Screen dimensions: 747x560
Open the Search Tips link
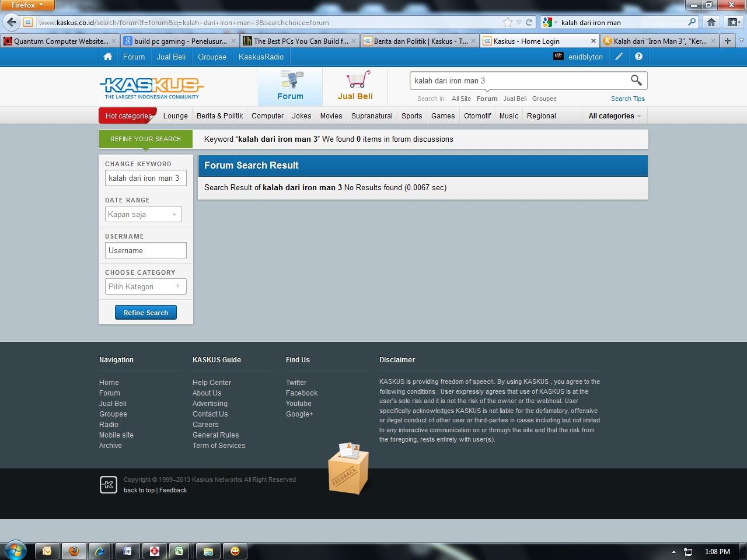pyautogui.click(x=628, y=99)
